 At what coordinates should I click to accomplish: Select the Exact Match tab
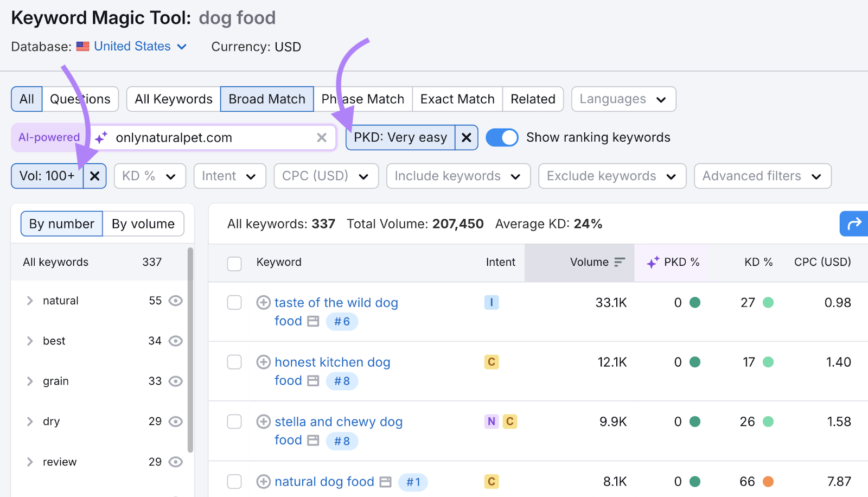(x=457, y=99)
